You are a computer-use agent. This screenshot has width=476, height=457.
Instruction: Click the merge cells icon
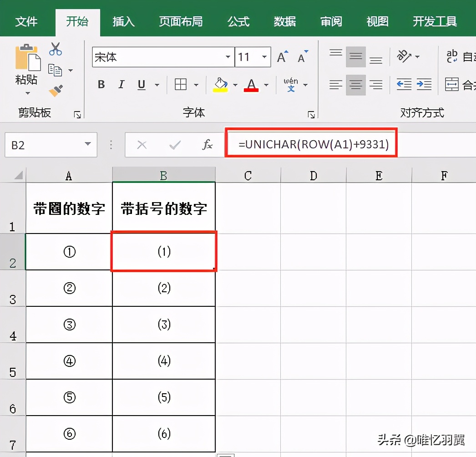click(x=452, y=84)
